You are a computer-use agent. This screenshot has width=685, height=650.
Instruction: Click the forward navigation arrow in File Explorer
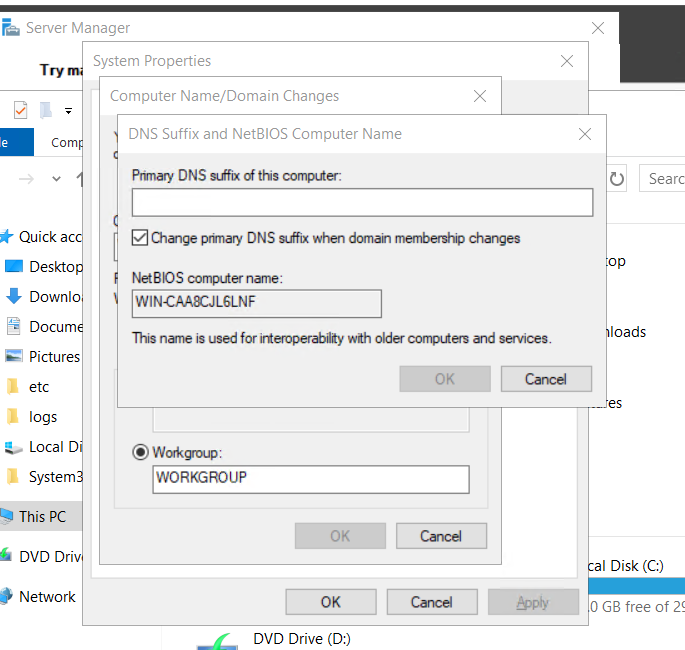click(x=27, y=179)
